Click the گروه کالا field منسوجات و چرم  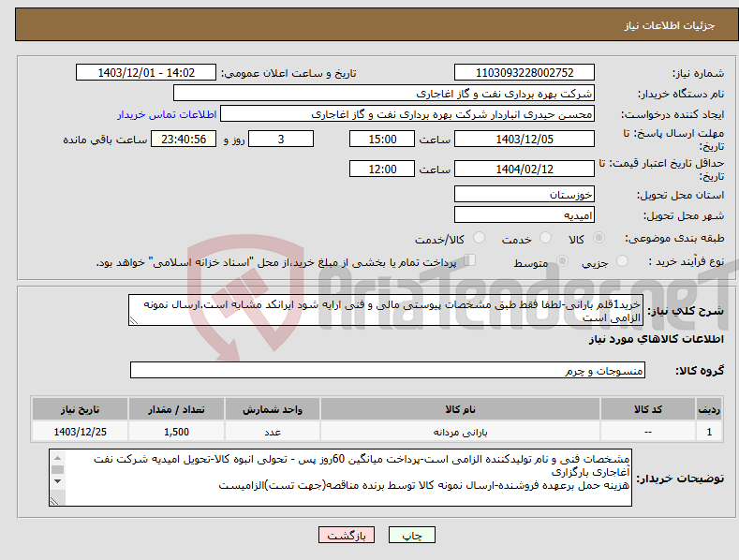(388, 370)
